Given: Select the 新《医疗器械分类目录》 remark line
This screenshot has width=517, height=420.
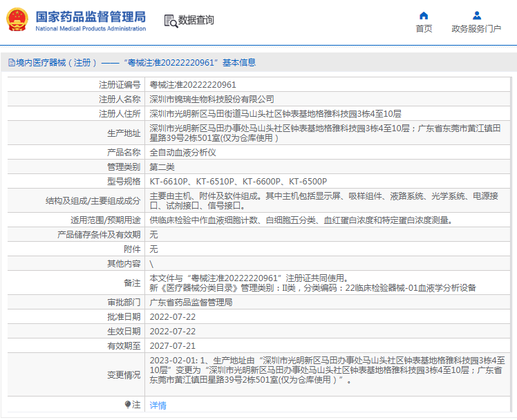Looking at the screenshot, I should coord(313,288).
